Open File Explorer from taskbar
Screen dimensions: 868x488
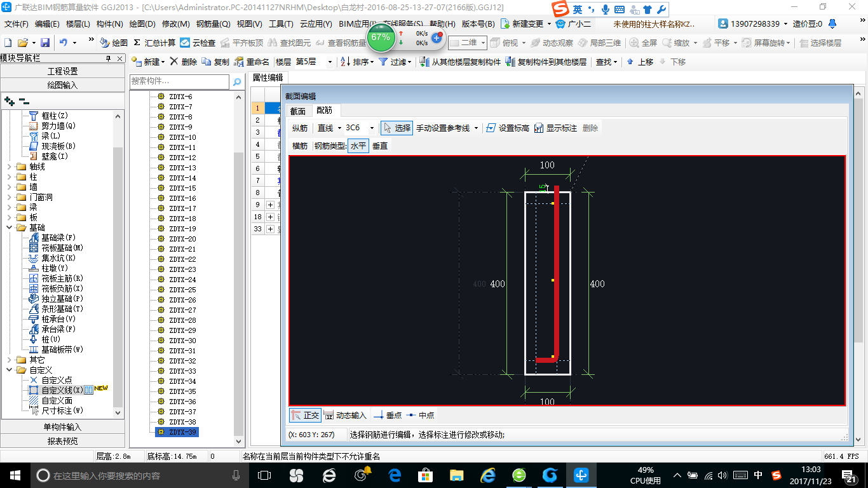pyautogui.click(x=456, y=475)
